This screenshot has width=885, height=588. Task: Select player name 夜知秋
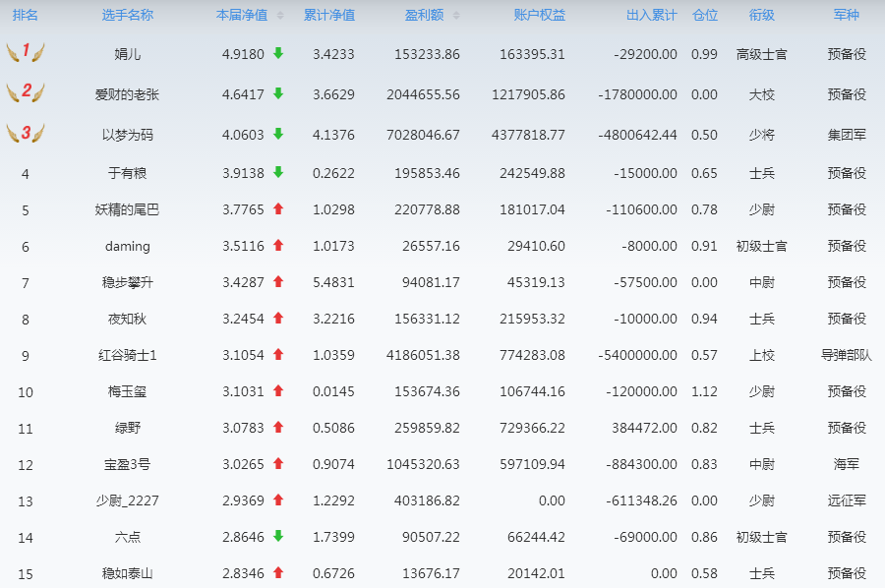pyautogui.click(x=128, y=319)
